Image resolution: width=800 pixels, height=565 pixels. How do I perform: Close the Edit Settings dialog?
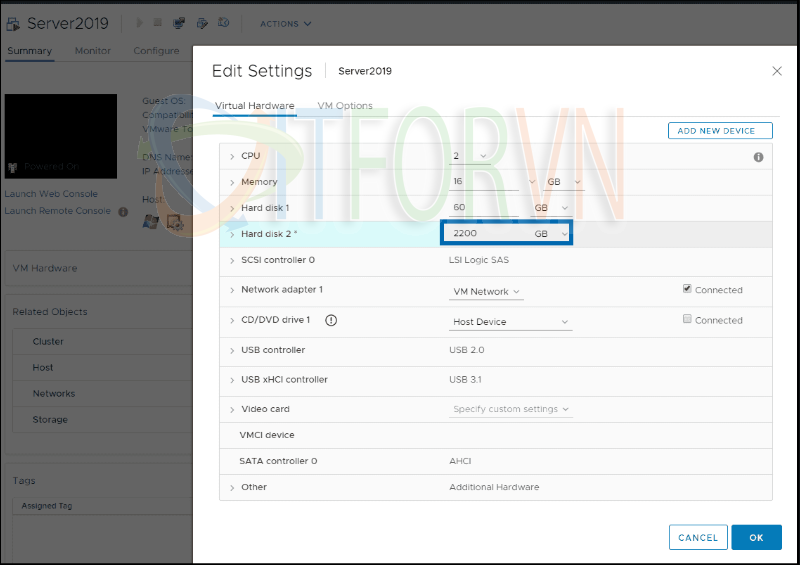777,71
